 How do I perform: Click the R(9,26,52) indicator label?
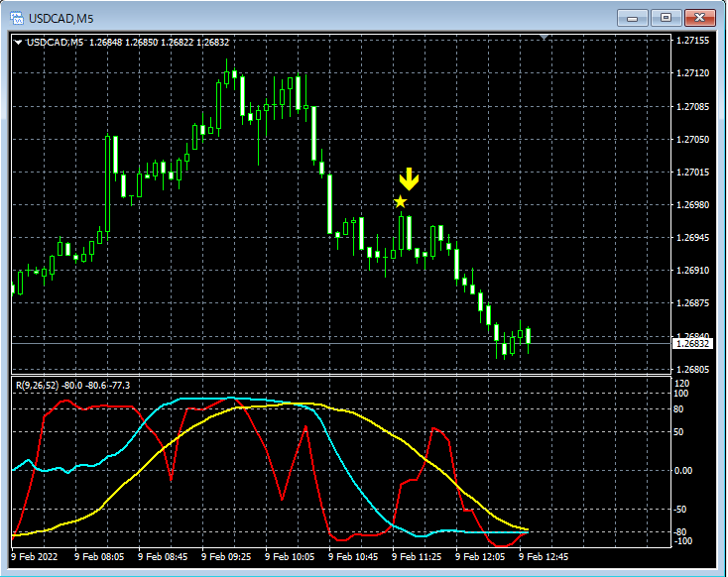(x=72, y=386)
